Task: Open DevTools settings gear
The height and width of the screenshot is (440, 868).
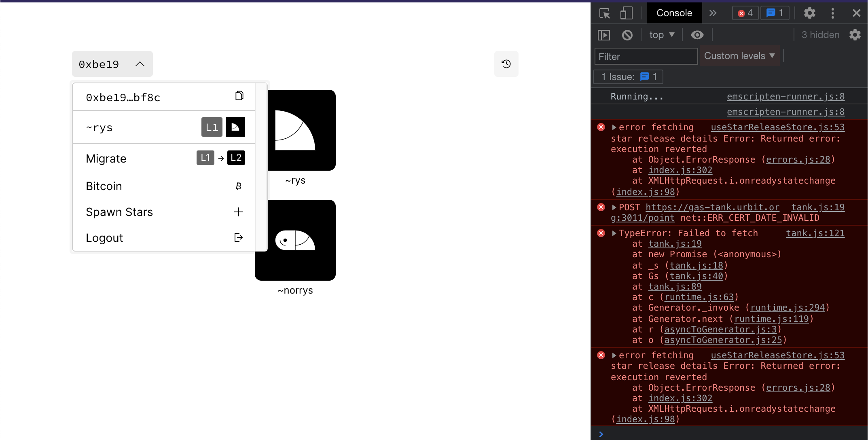Action: 809,13
